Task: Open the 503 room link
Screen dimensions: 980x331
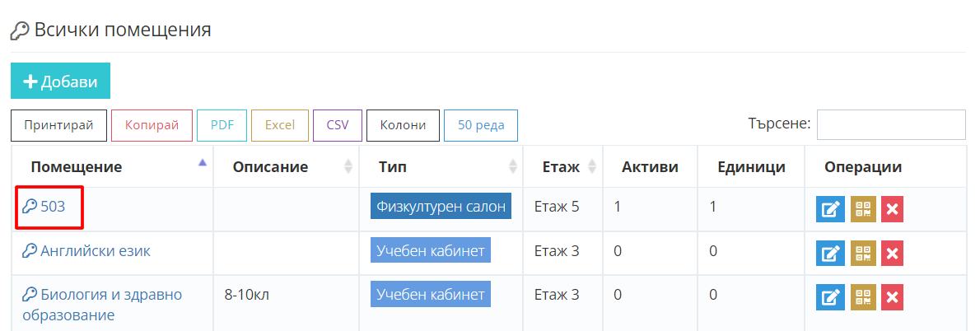Action: (x=53, y=207)
